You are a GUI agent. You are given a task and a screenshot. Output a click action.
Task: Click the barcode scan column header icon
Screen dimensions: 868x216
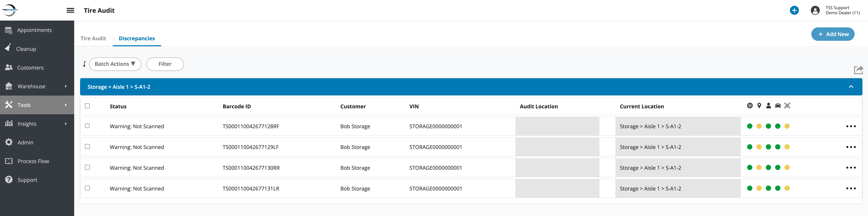pyautogui.click(x=787, y=106)
